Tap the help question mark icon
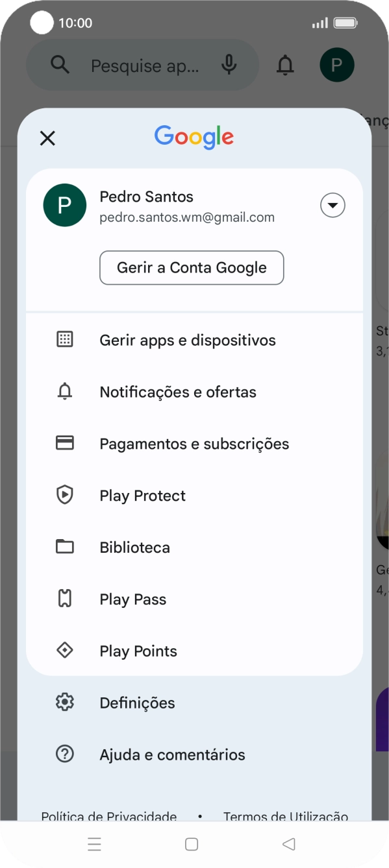Screen dimensions: 389x868 pyautogui.click(x=65, y=754)
